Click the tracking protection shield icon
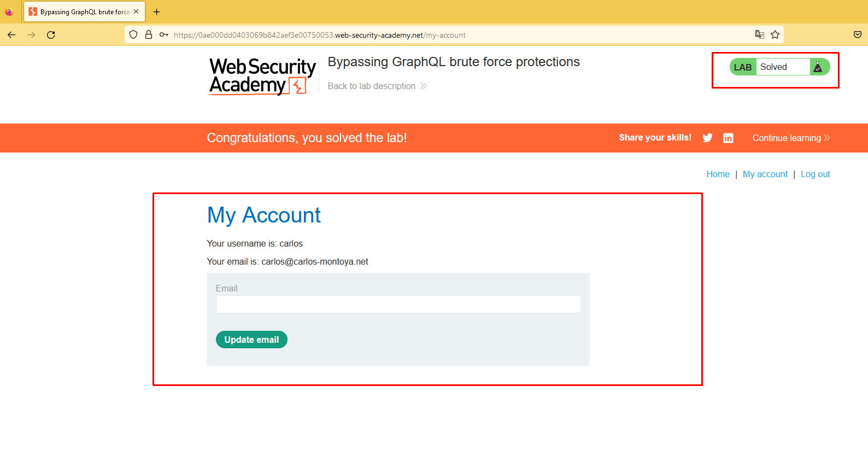The image size is (868, 468). 133,35
